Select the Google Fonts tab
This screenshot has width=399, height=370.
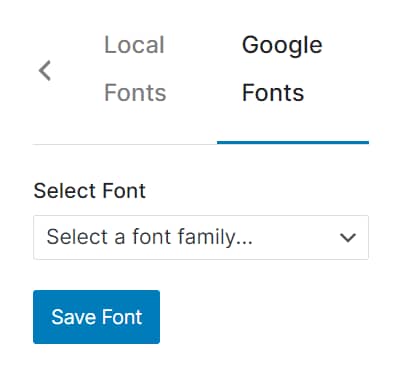[282, 69]
